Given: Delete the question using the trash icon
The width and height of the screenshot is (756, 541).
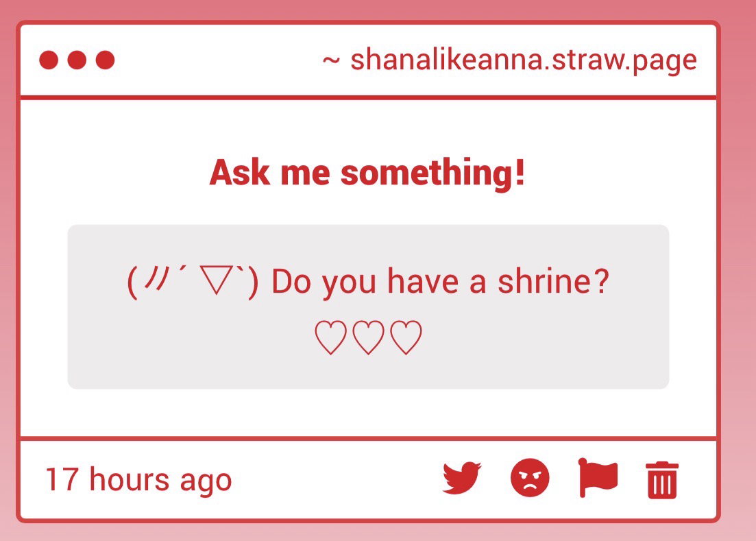Looking at the screenshot, I should click(x=661, y=480).
